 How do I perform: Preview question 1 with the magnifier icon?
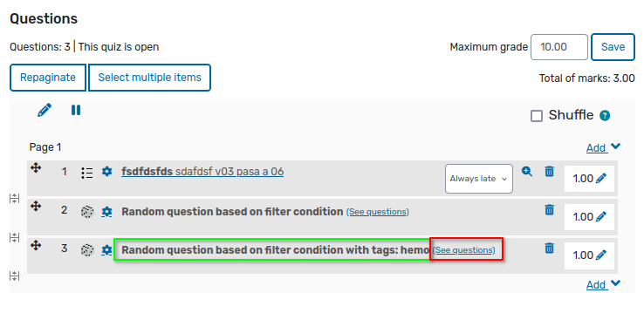(527, 172)
